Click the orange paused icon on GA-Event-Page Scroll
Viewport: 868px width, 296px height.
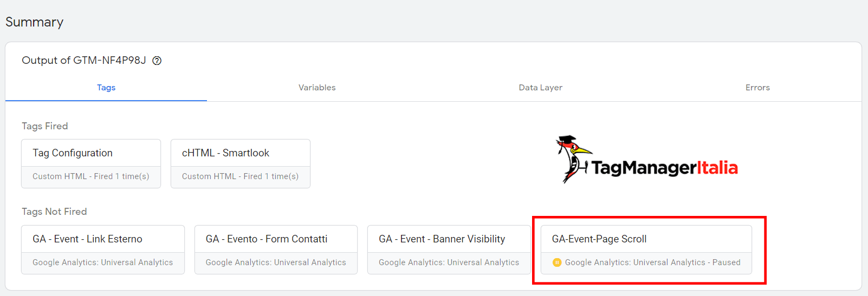pos(556,262)
